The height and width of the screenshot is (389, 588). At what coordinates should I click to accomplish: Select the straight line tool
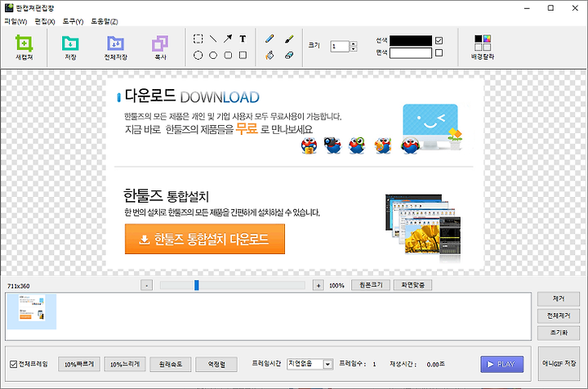pyautogui.click(x=213, y=38)
